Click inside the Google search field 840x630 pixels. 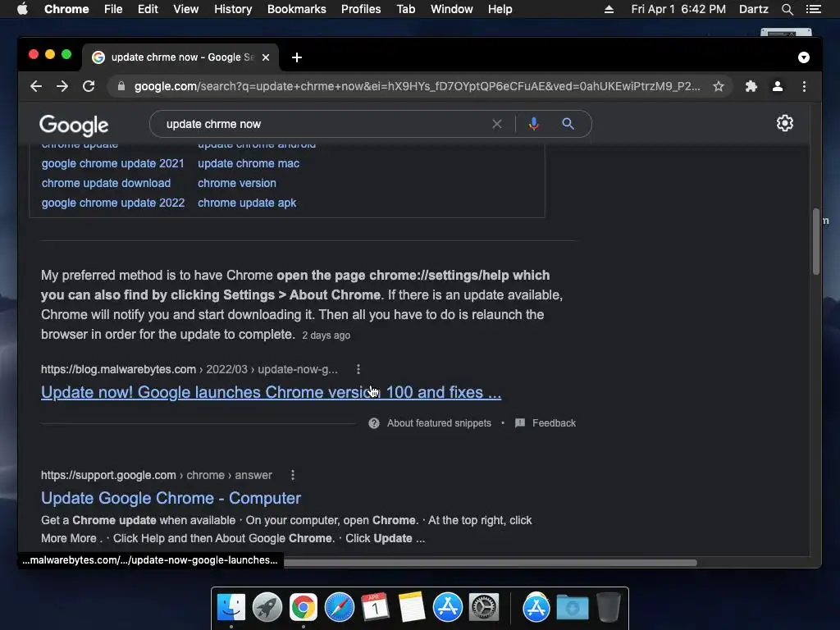322,124
